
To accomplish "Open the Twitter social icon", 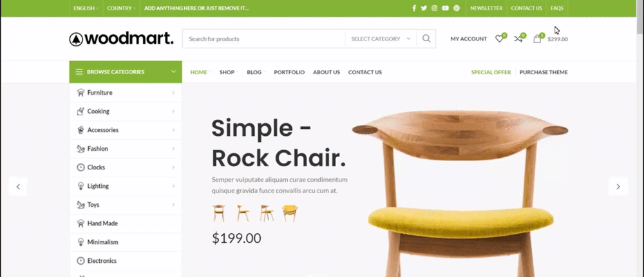I will click(424, 8).
